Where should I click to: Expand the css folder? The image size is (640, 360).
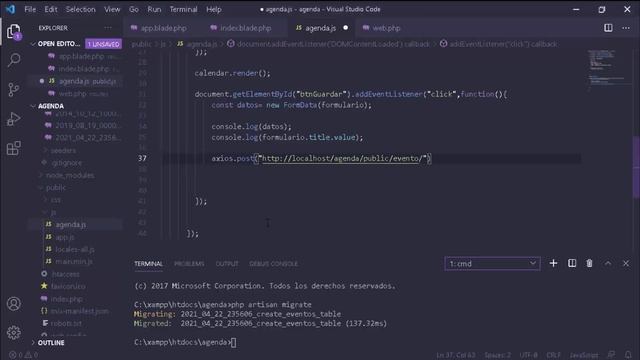pyautogui.click(x=56, y=200)
